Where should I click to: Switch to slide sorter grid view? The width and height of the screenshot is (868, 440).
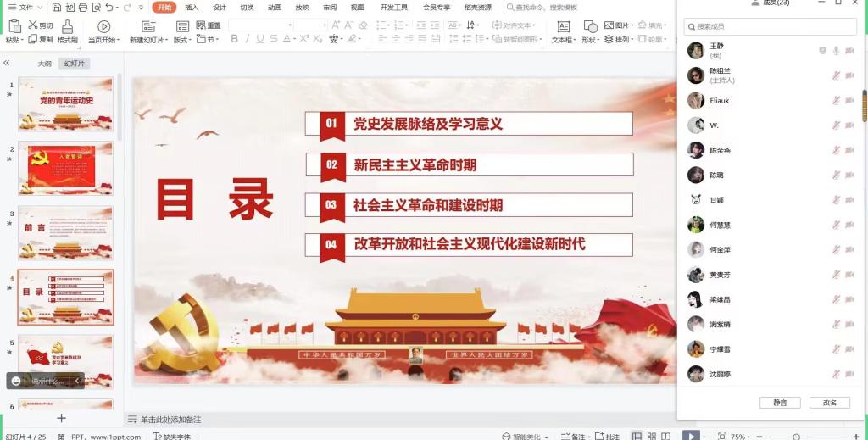(652, 436)
